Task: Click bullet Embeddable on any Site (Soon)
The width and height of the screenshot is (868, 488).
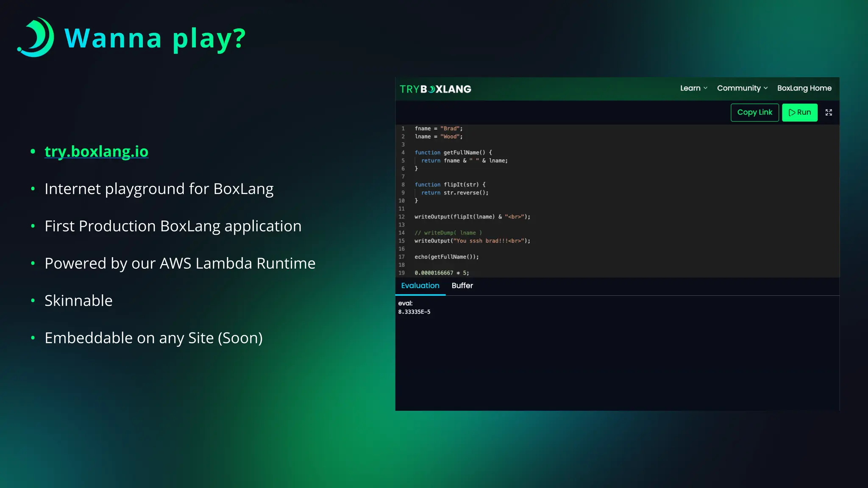Action: [x=153, y=338]
